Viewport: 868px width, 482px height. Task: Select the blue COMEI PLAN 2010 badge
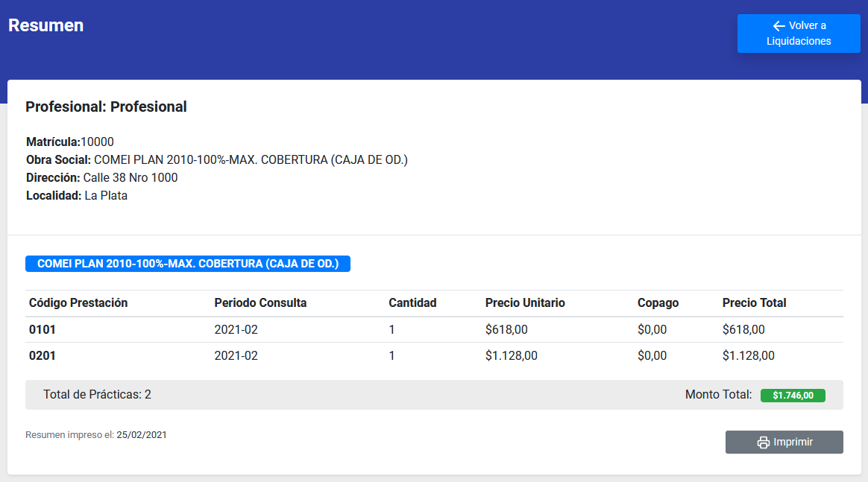pyautogui.click(x=188, y=263)
